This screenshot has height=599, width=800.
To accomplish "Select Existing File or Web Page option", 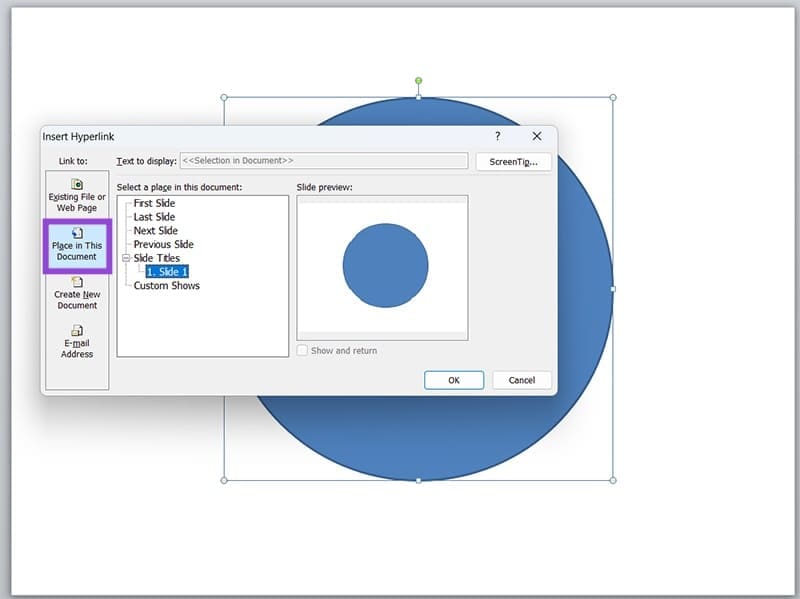I will (x=77, y=195).
